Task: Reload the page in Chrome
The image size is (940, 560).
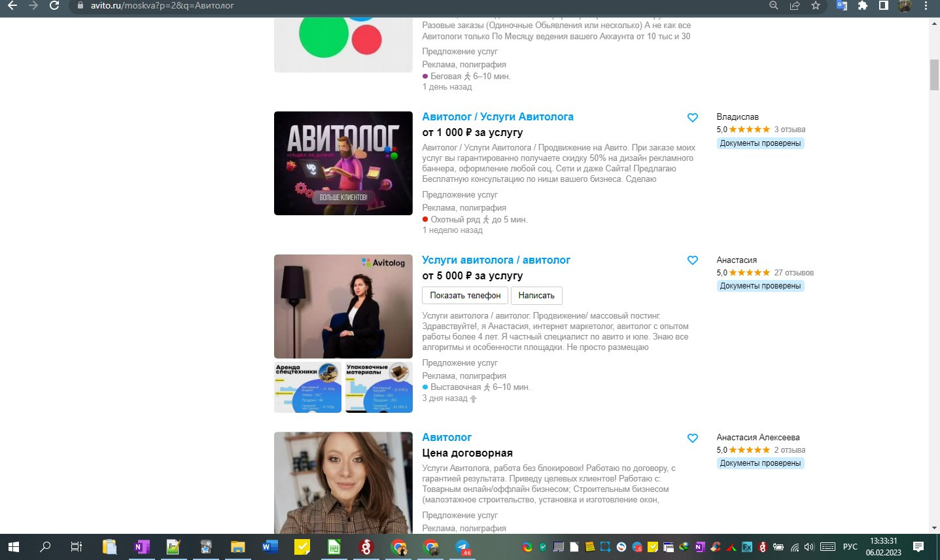Action: 55,5
